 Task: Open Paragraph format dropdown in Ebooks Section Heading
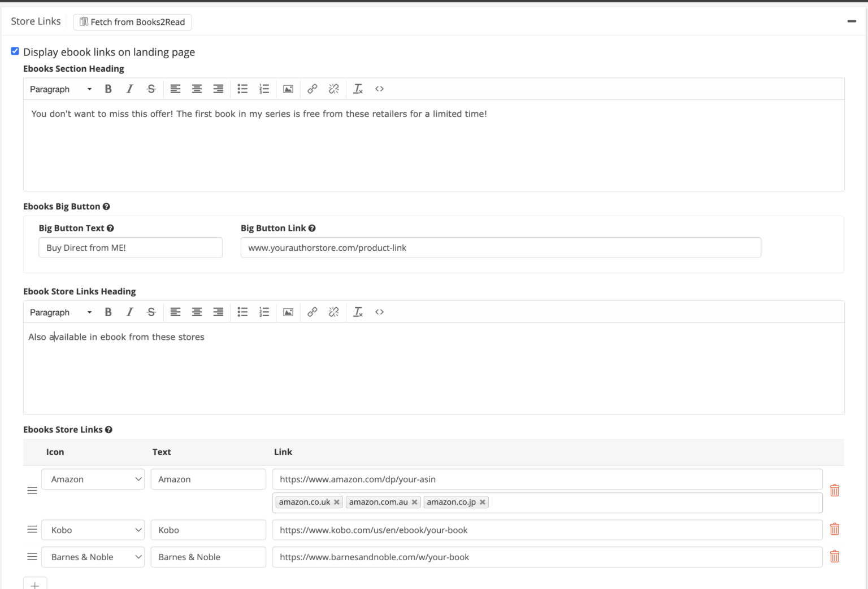coord(60,89)
